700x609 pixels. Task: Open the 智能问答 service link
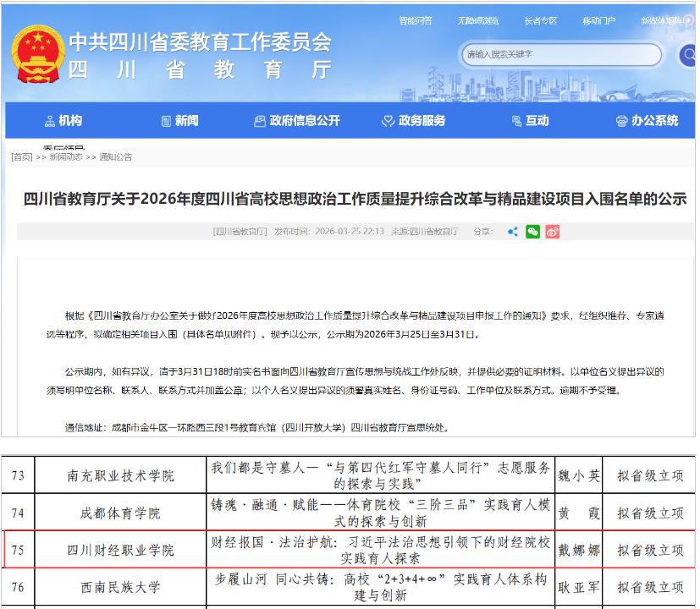click(x=415, y=20)
